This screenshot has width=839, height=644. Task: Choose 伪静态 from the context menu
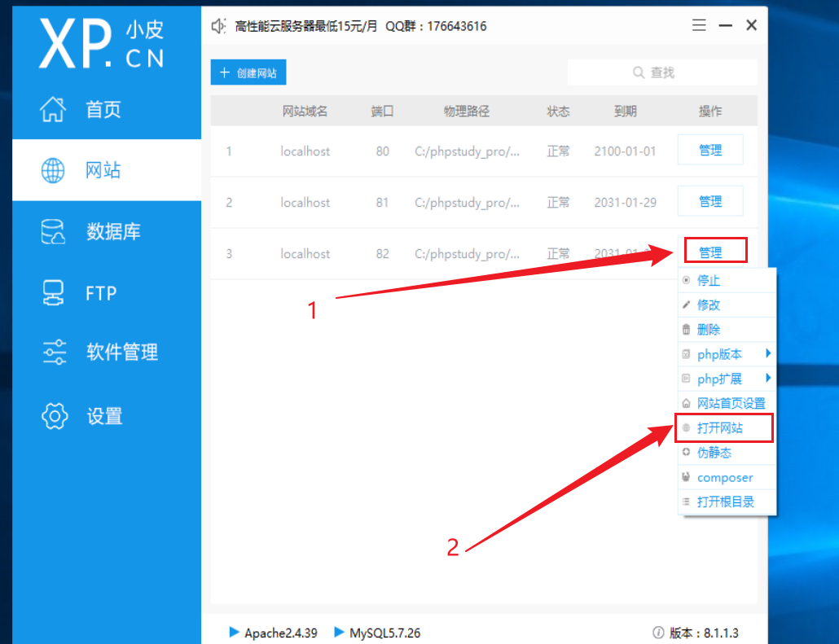tap(727, 453)
